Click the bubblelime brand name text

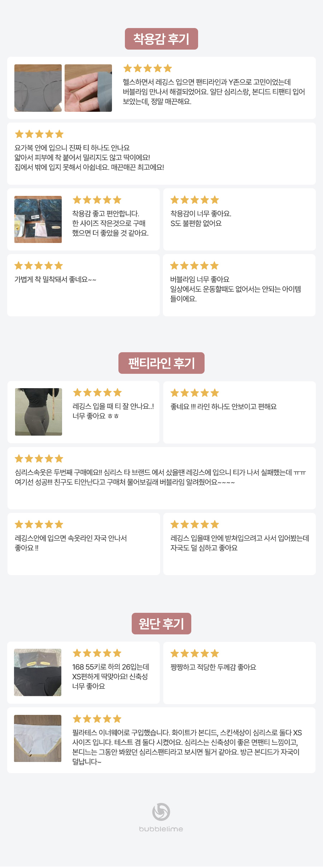click(x=161, y=829)
